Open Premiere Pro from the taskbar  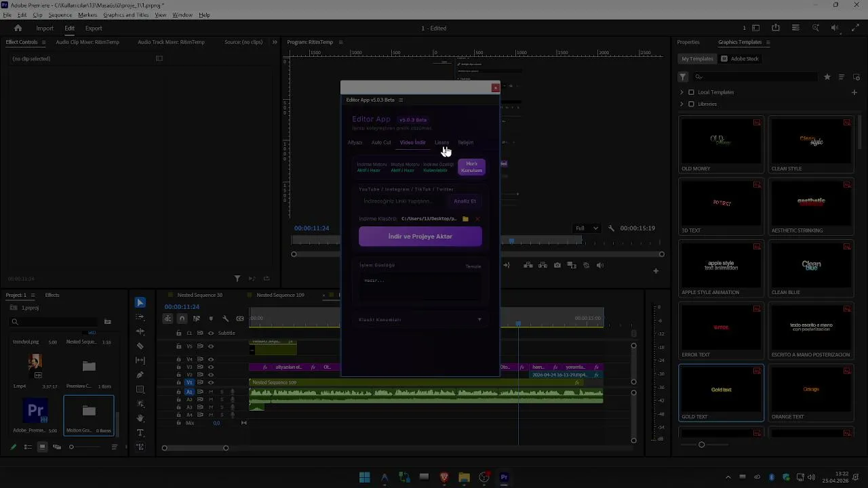click(x=504, y=477)
